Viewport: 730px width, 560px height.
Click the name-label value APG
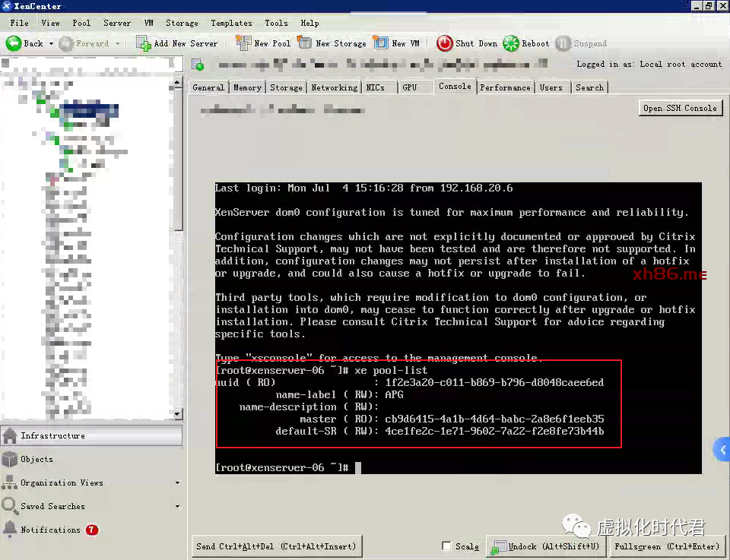[395, 395]
